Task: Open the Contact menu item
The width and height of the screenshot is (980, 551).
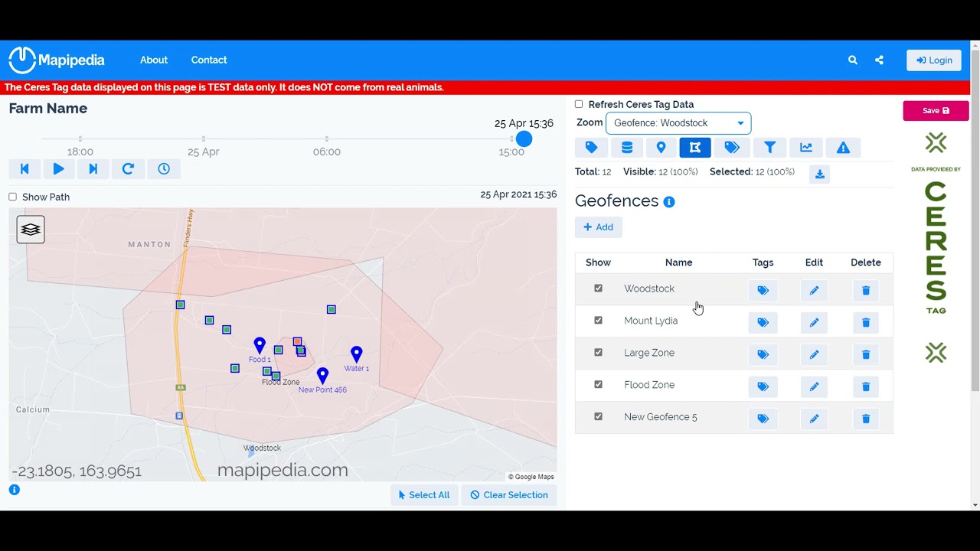Action: 209,60
